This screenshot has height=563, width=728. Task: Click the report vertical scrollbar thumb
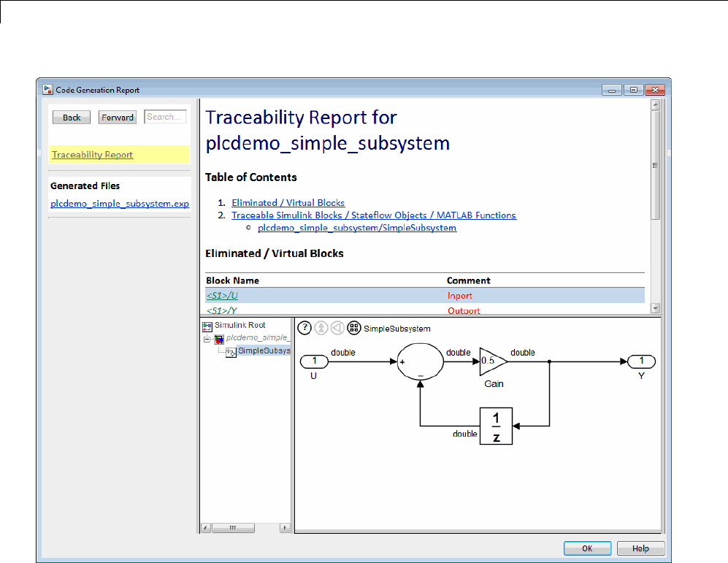pyautogui.click(x=655, y=165)
